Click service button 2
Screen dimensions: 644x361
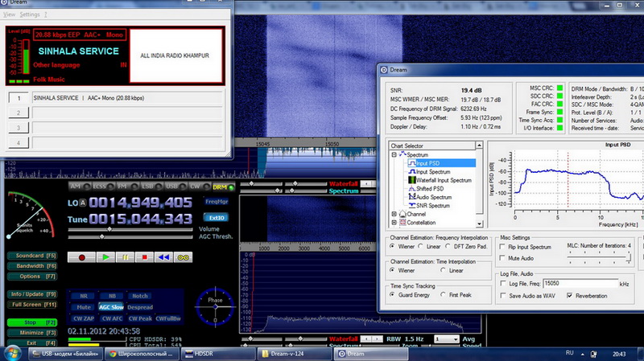tap(19, 113)
